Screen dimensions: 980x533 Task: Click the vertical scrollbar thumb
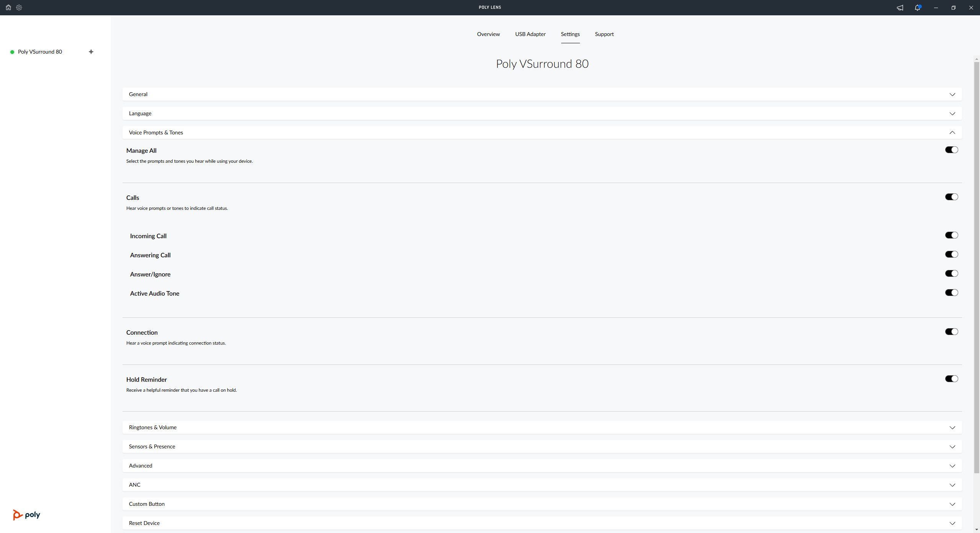977,268
